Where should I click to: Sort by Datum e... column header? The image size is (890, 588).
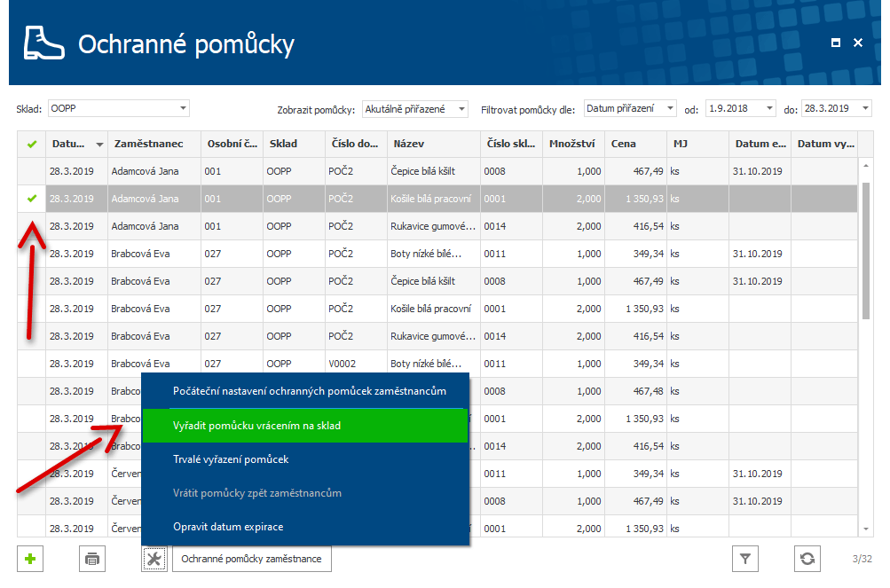point(760,145)
